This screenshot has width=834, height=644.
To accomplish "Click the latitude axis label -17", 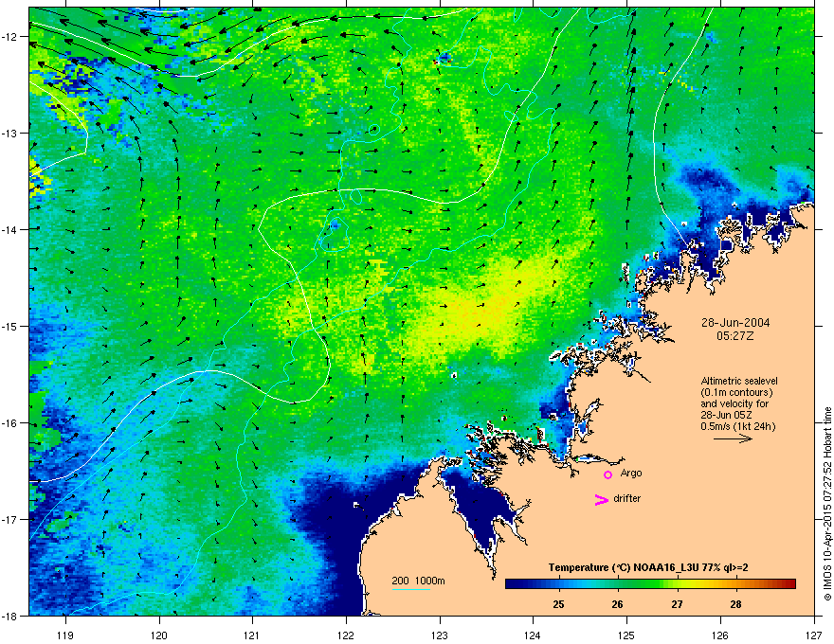I will (x=9, y=520).
